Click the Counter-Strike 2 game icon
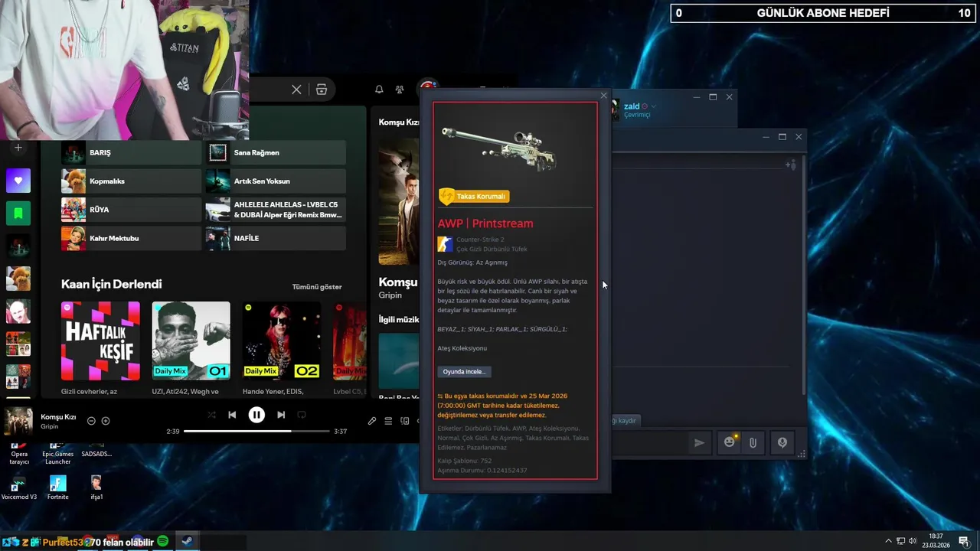 click(x=445, y=244)
